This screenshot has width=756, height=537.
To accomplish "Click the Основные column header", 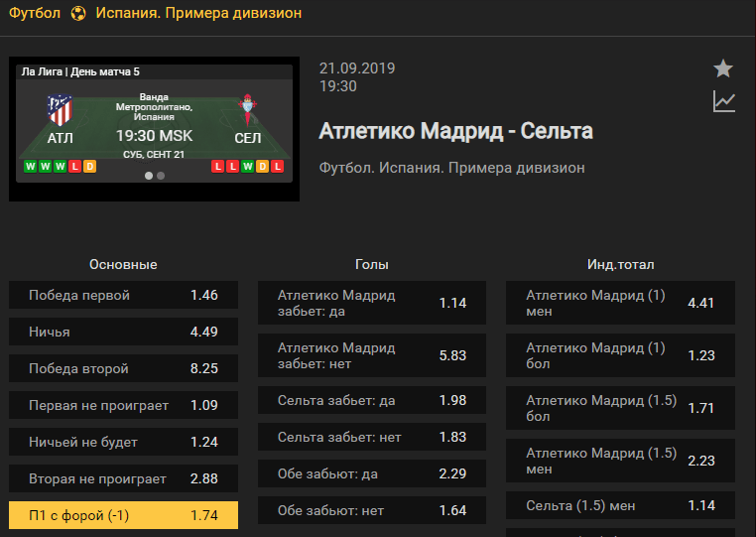I will point(123,264).
